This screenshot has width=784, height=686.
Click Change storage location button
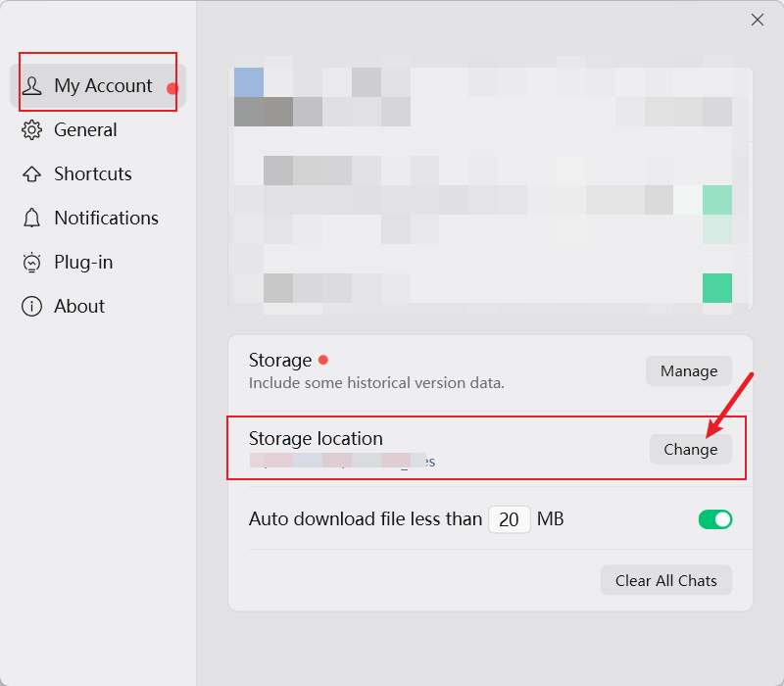[x=691, y=450]
